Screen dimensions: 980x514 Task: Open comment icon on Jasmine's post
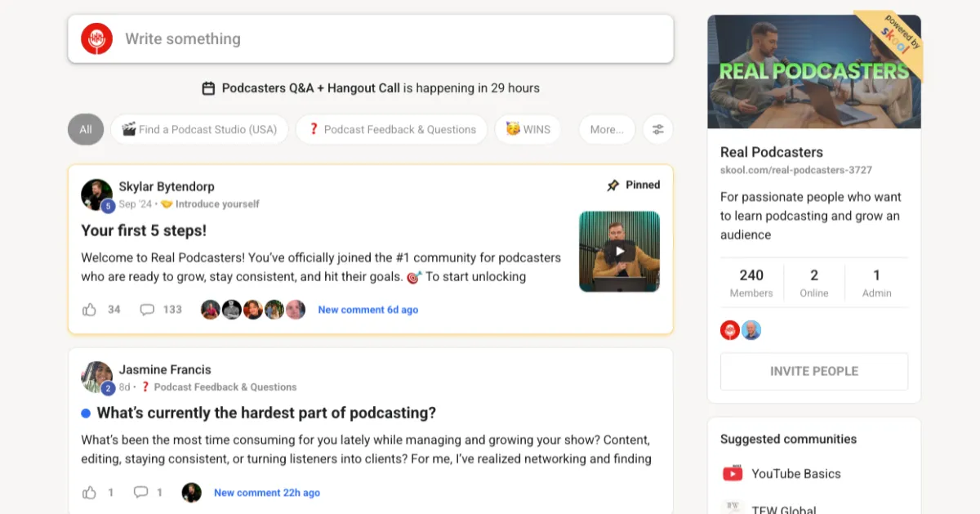pyautogui.click(x=140, y=493)
